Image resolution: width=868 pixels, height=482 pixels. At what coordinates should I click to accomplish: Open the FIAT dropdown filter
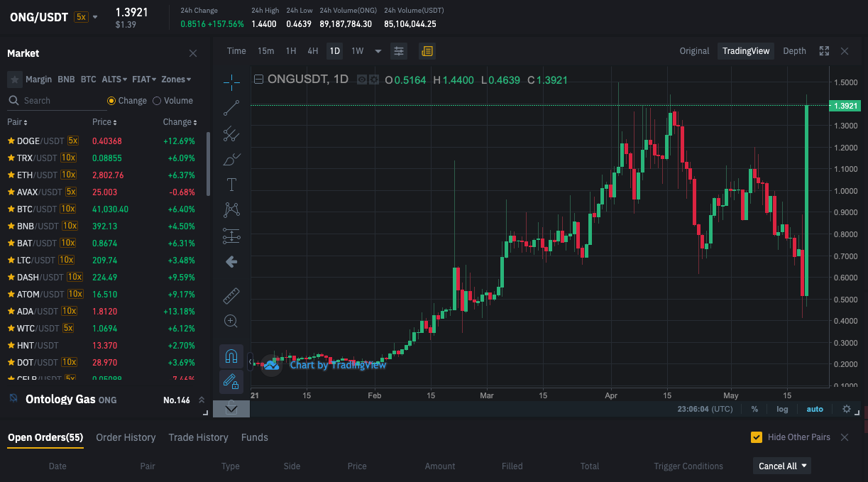pyautogui.click(x=144, y=80)
